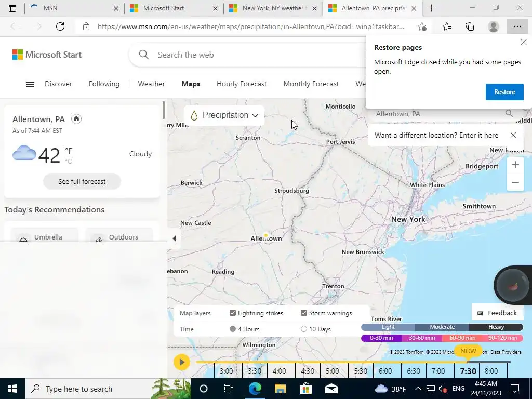
Task: Toggle the Lightning strikes layer
Action: pyautogui.click(x=232, y=313)
